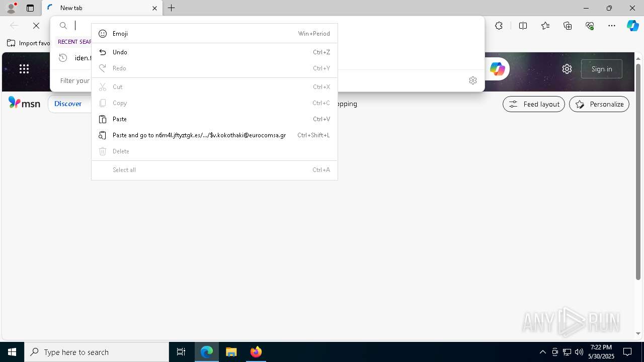Select Delete in the context menu
Viewport: 644px width, 362px height.
click(214, 151)
